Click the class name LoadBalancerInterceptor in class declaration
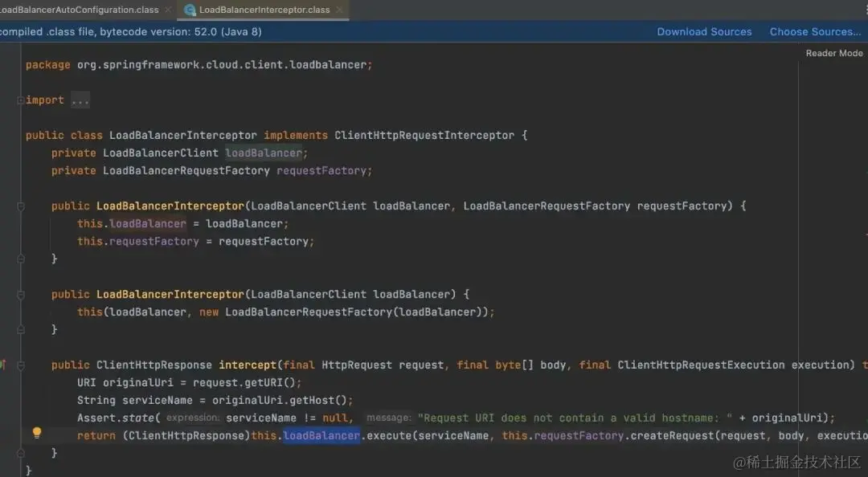The width and height of the screenshot is (868, 477). 183,136
